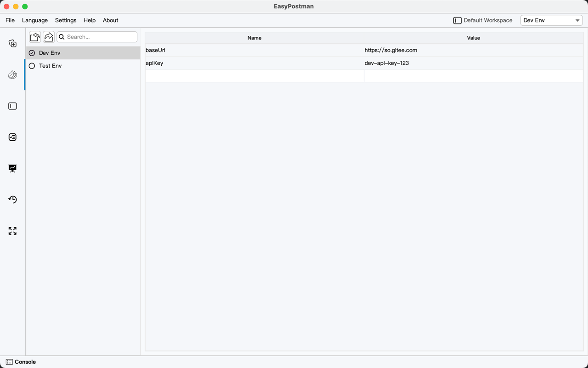Open the Language menu
Viewport: 588px width, 368px height.
pos(35,20)
